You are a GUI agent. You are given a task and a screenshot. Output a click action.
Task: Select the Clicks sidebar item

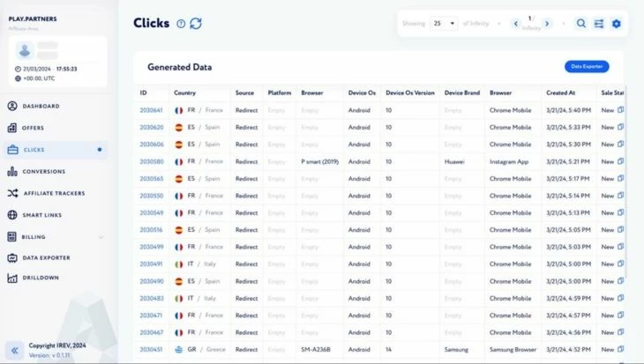pyautogui.click(x=55, y=150)
